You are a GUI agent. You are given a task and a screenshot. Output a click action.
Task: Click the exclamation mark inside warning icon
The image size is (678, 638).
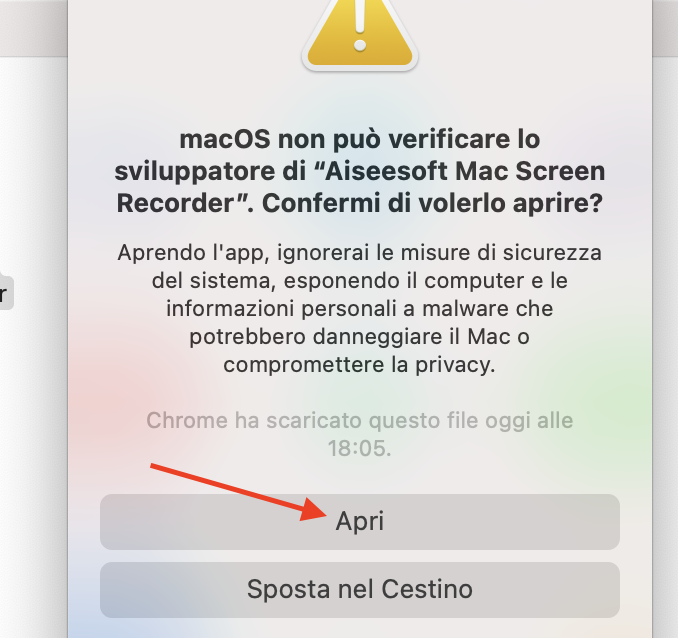coord(360,26)
